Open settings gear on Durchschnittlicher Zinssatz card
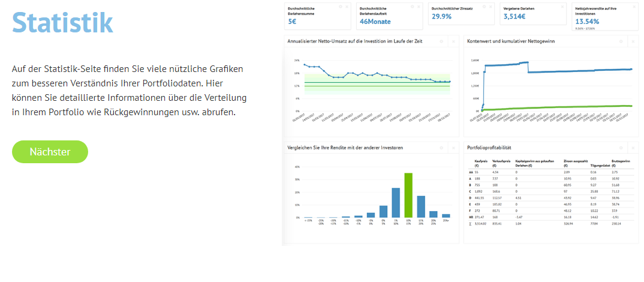This screenshot has height=282, width=644. (484, 7)
